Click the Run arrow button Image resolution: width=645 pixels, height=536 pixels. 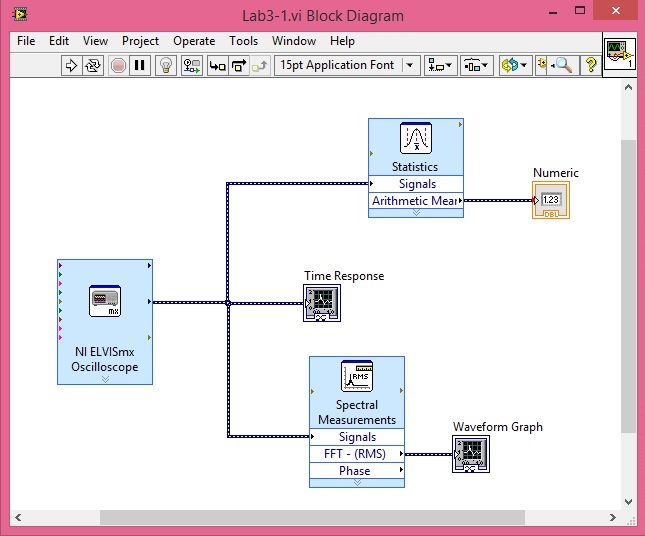(72, 65)
